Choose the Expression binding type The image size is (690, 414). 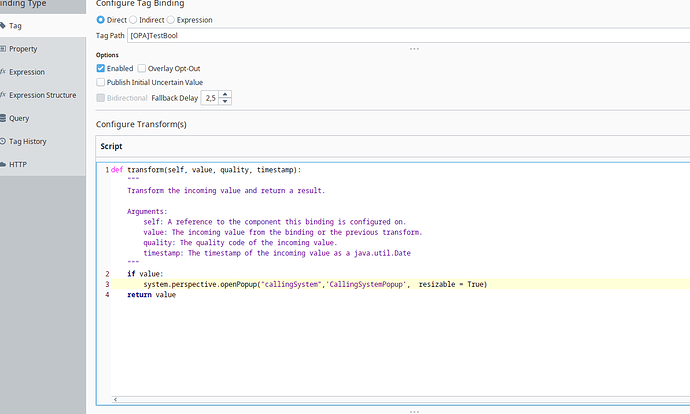click(43, 72)
